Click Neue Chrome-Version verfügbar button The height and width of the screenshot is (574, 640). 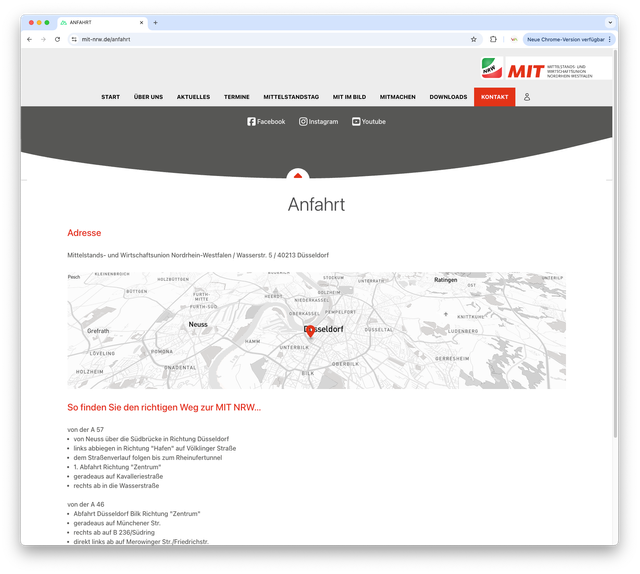point(565,39)
